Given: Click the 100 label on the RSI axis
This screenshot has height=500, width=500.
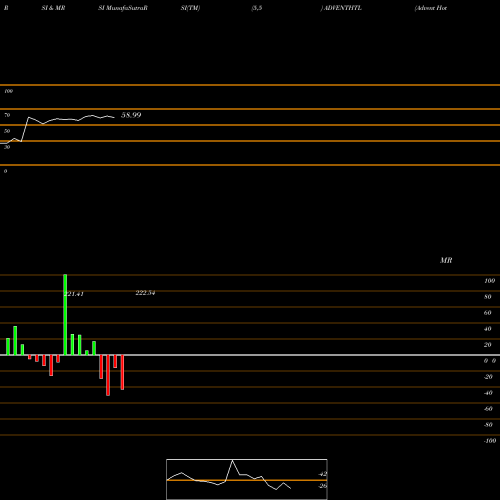Looking at the screenshot, I should point(9,91).
